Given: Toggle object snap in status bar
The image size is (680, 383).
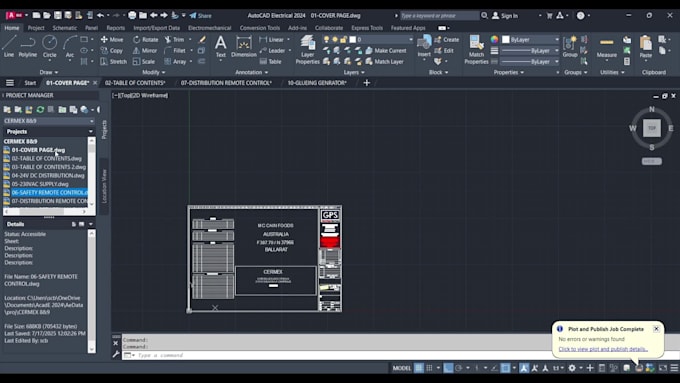Looking at the screenshot, I should 505,368.
